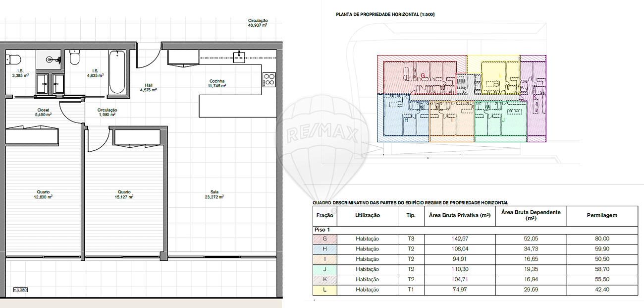Pick the green J fraction swatch in table
Image resolution: width=644 pixels, height=308 pixels.
(325, 269)
